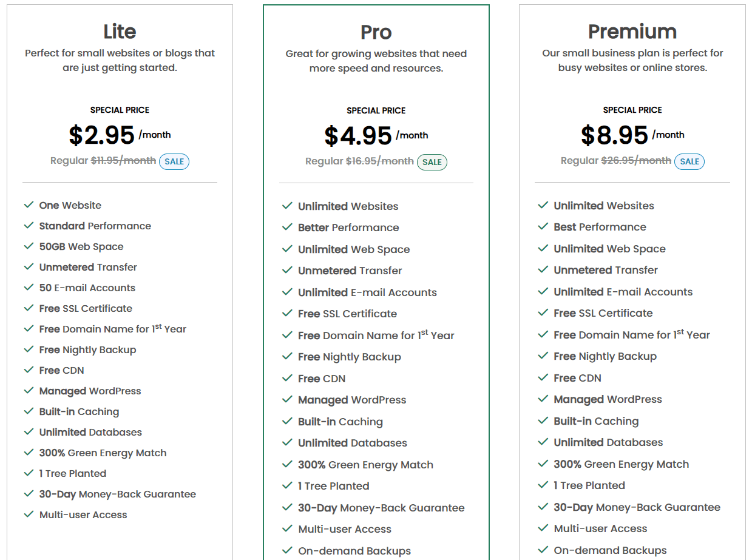
Task: Select the Pro plan heading
Action: pyautogui.click(x=376, y=32)
